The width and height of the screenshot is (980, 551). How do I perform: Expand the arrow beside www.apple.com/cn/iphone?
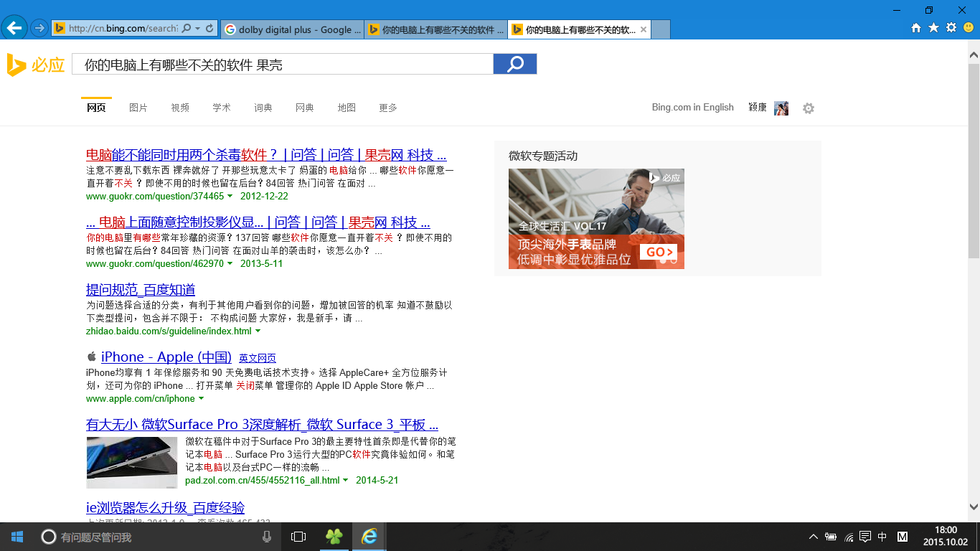[201, 399]
